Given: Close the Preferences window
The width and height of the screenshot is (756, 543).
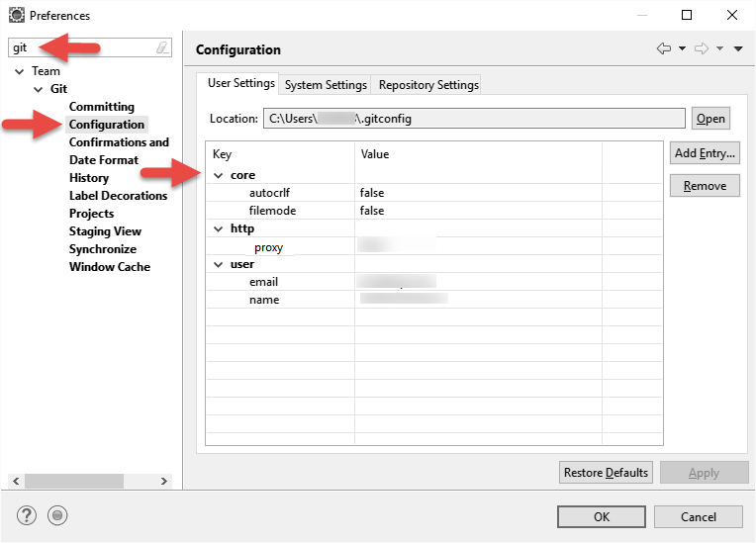Looking at the screenshot, I should (732, 15).
